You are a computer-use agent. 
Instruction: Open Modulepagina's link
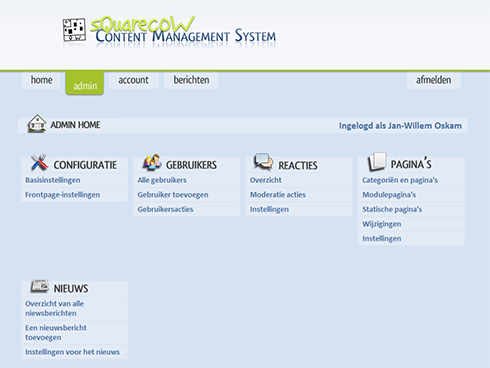point(389,195)
